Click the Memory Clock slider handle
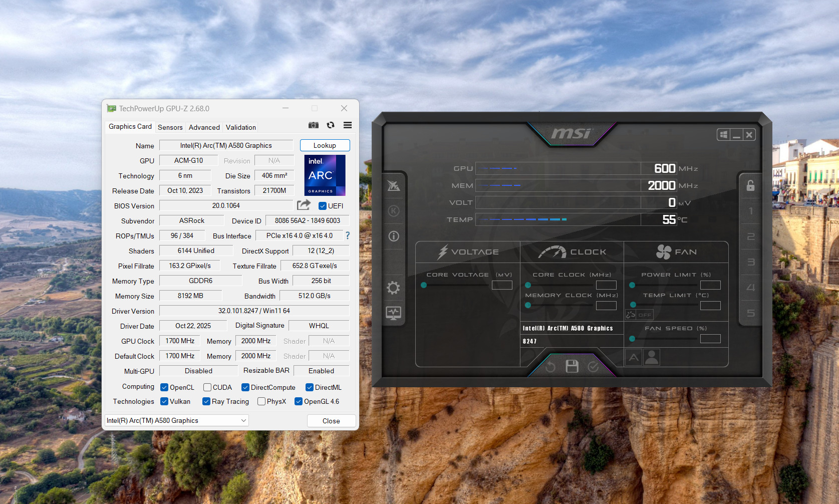This screenshot has width=839, height=504. tap(528, 305)
